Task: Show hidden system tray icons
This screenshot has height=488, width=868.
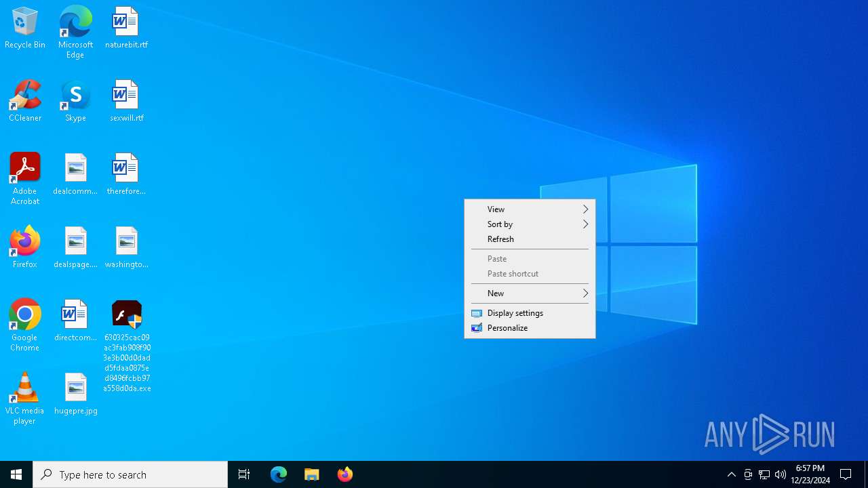Action: tap(732, 474)
